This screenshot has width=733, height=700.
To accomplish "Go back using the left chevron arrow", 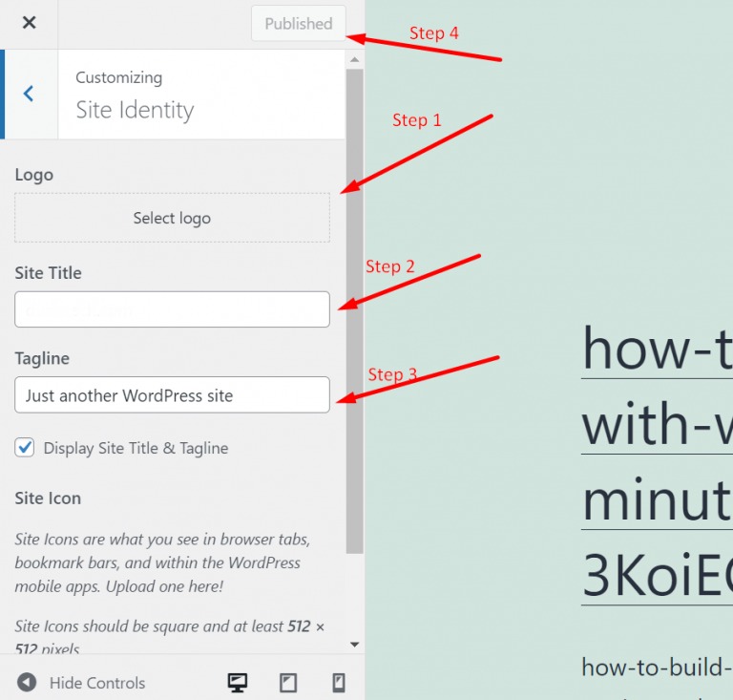I will coord(29,94).
